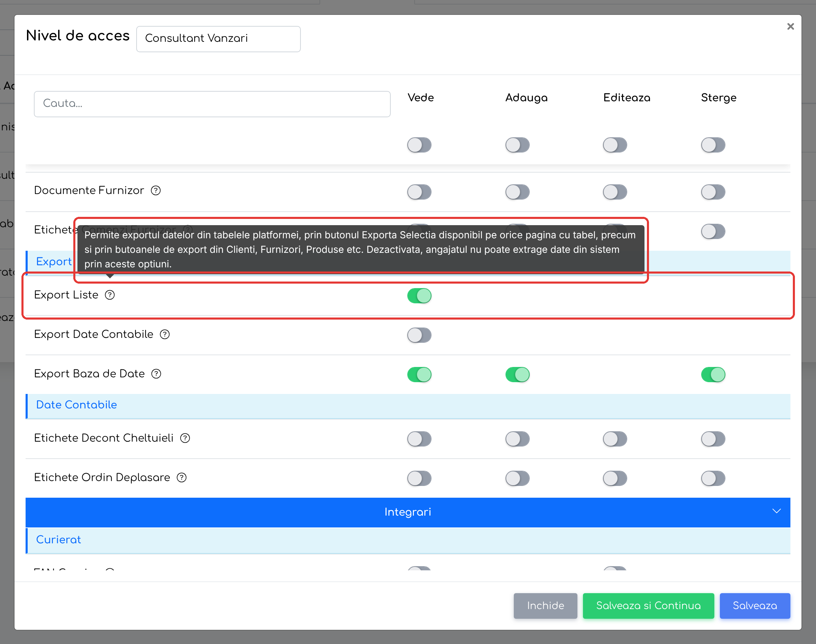Click the Export Baza de Date label
The image size is (816, 644).
tap(89, 374)
